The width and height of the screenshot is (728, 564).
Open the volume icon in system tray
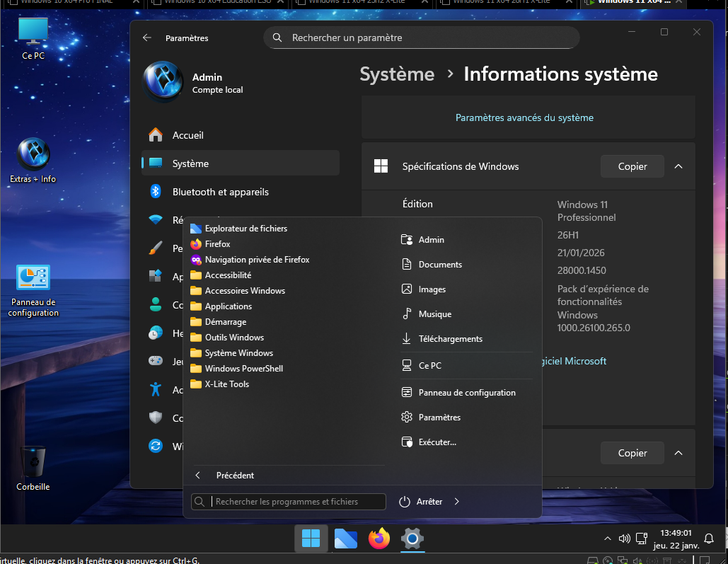[624, 539]
